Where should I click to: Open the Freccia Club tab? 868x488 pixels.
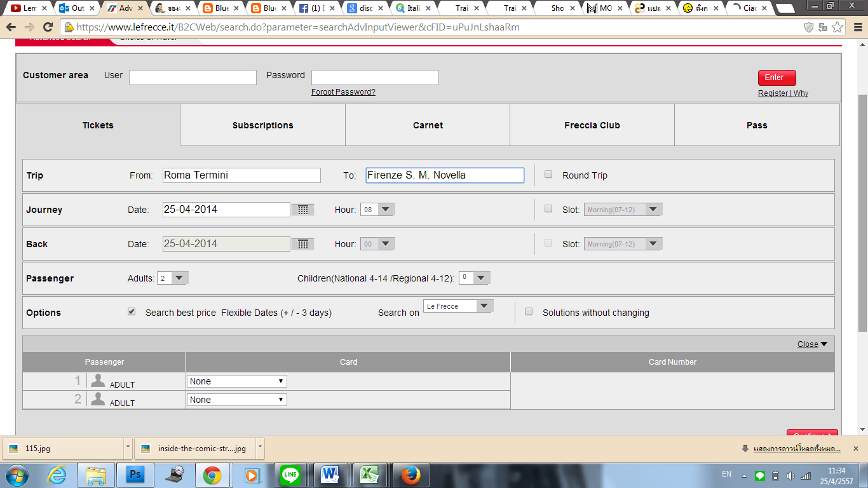pos(592,125)
